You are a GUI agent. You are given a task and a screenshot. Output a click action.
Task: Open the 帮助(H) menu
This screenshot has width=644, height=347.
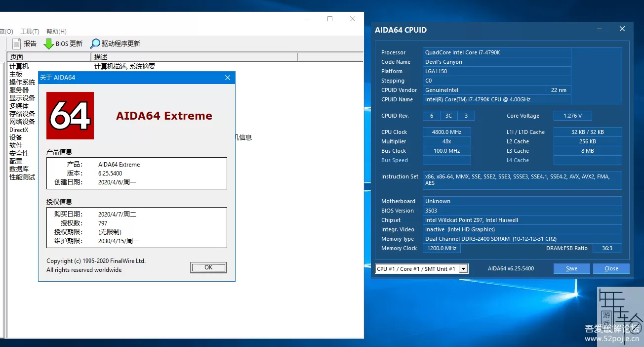click(56, 31)
